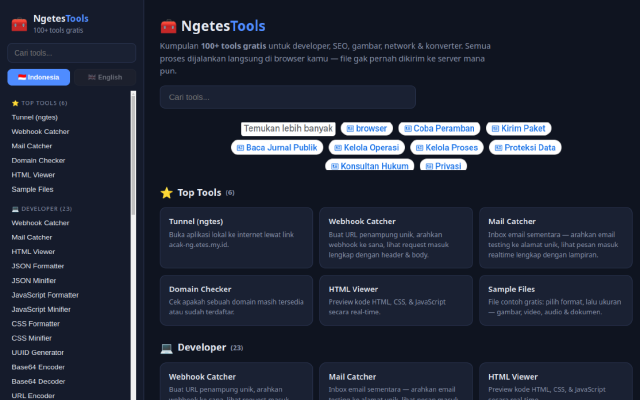Select Mail Catcher under Developer sidebar
This screenshot has height=400, width=640.
(x=31, y=238)
